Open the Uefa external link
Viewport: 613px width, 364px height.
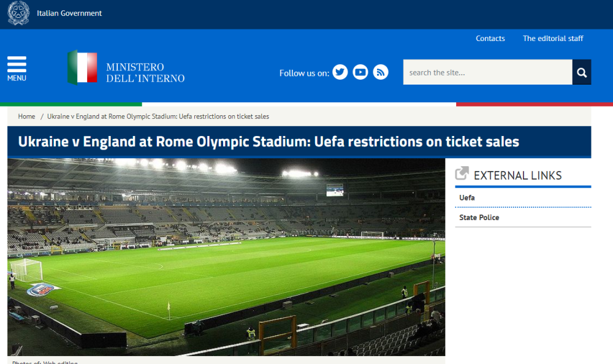(467, 198)
